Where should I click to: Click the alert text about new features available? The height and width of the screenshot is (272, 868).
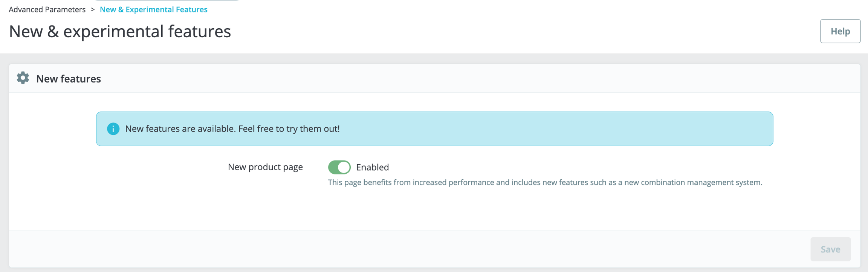coord(181,129)
